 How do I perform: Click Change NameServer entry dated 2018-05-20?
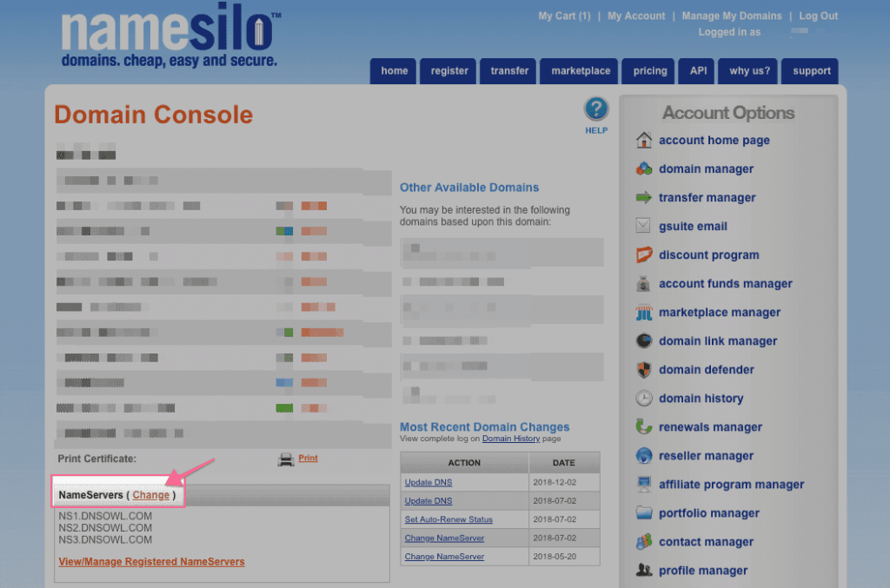(444, 557)
